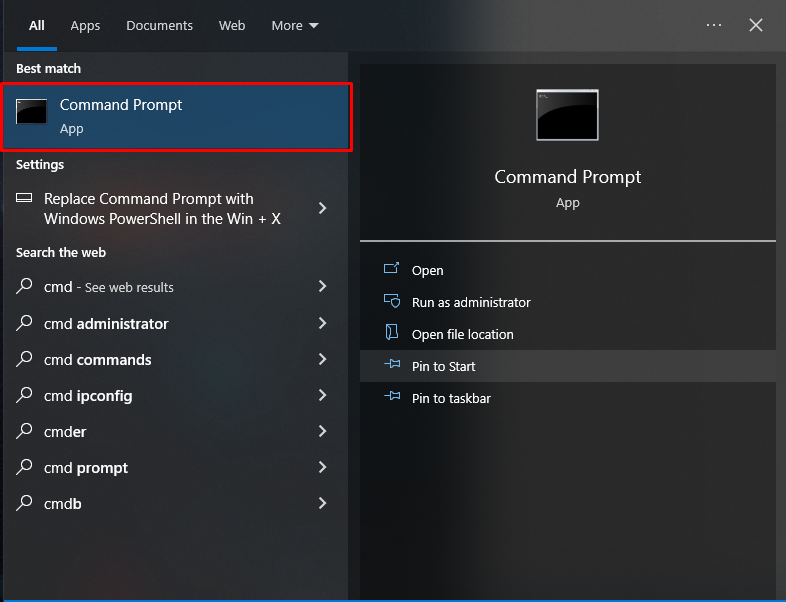Click the Run as administrator shield icon
The height and width of the screenshot is (602, 786).
pyautogui.click(x=392, y=302)
